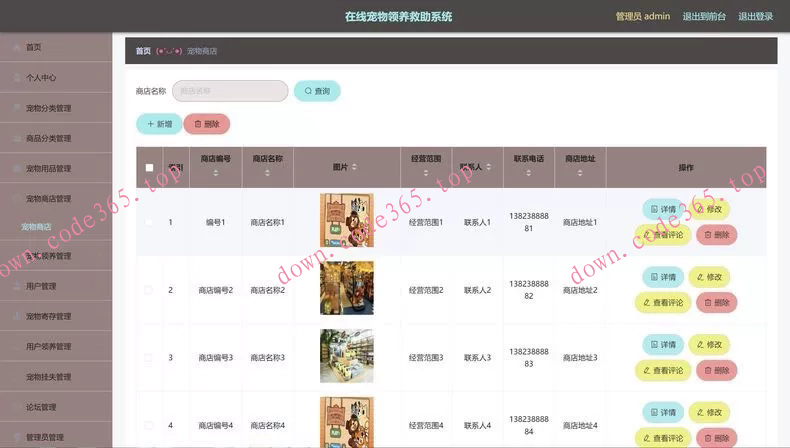The image size is (790, 448).
Task: Click 详情 for 商店名称4 row
Action: pyautogui.click(x=663, y=412)
